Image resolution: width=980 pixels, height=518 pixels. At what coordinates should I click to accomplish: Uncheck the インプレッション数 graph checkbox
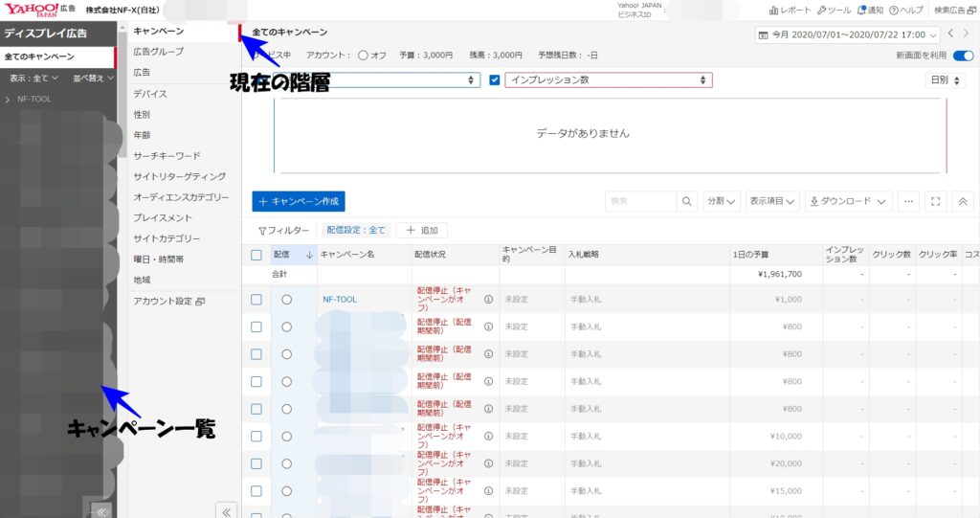[x=495, y=80]
